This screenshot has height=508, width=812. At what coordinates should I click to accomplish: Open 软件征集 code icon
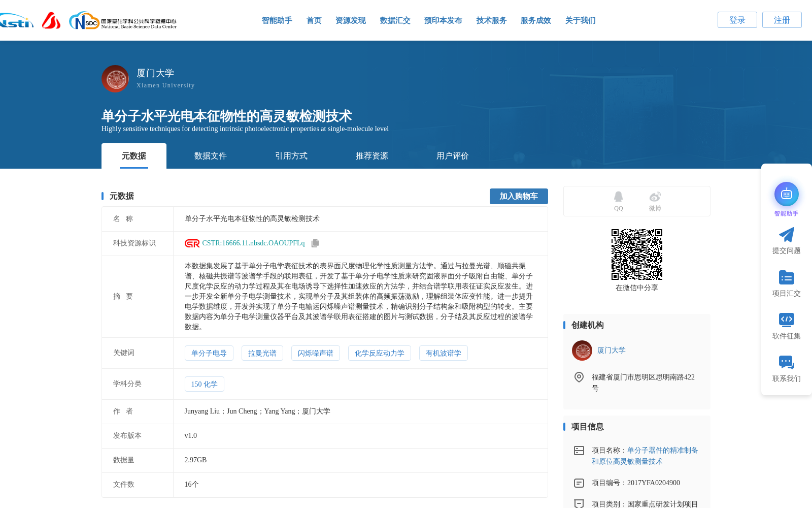(x=786, y=320)
